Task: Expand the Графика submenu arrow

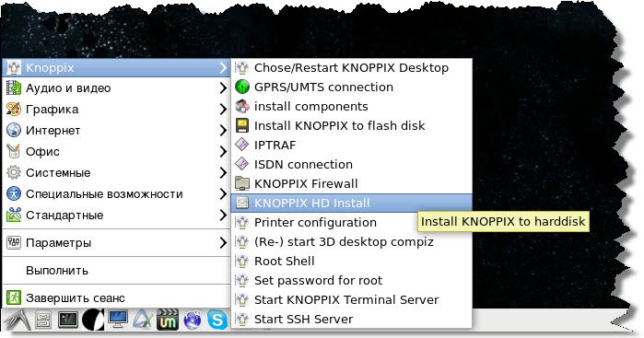Action: coord(223,110)
